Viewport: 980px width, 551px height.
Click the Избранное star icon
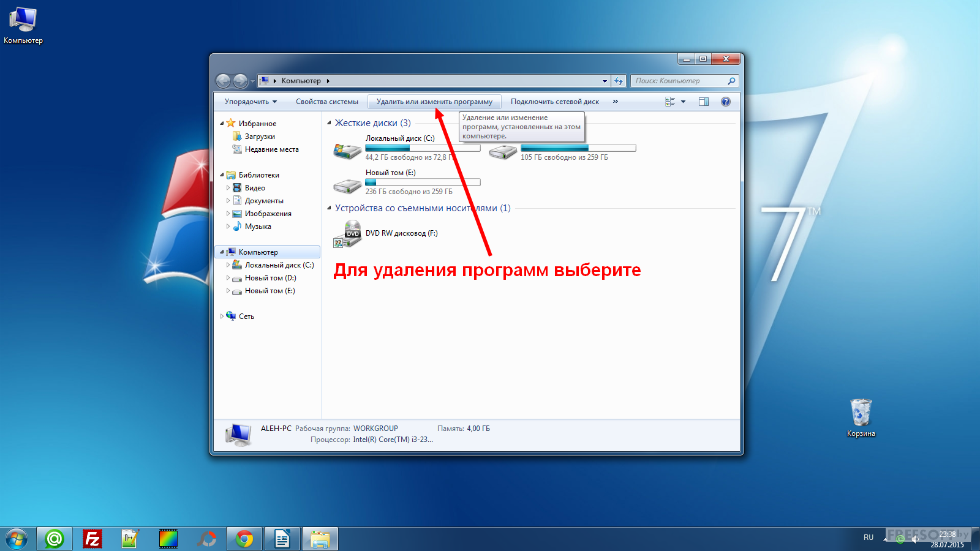[x=231, y=123]
